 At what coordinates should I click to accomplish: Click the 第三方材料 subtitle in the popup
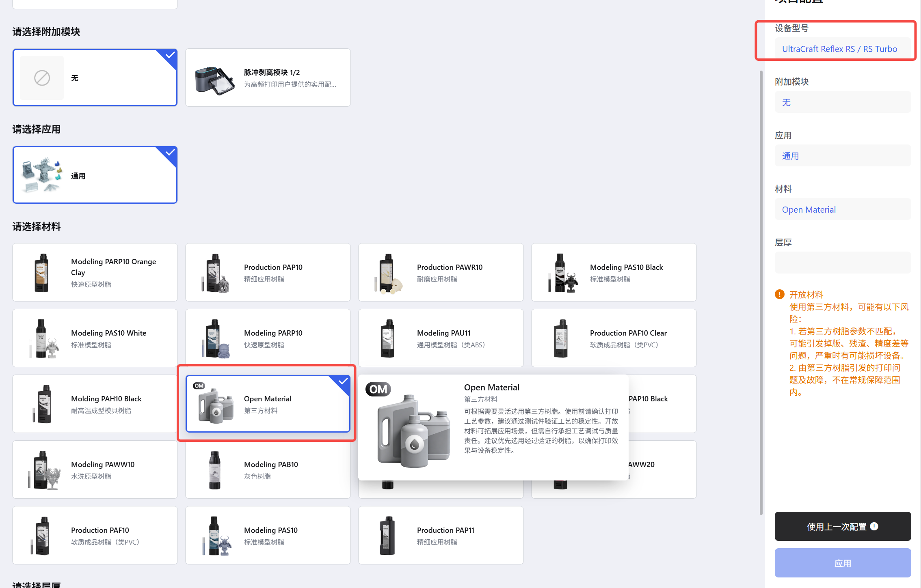pyautogui.click(x=481, y=399)
